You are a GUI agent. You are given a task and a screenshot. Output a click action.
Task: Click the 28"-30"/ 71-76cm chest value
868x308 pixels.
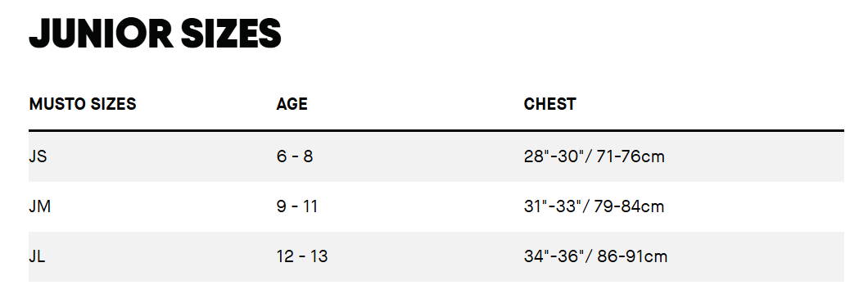[594, 156]
